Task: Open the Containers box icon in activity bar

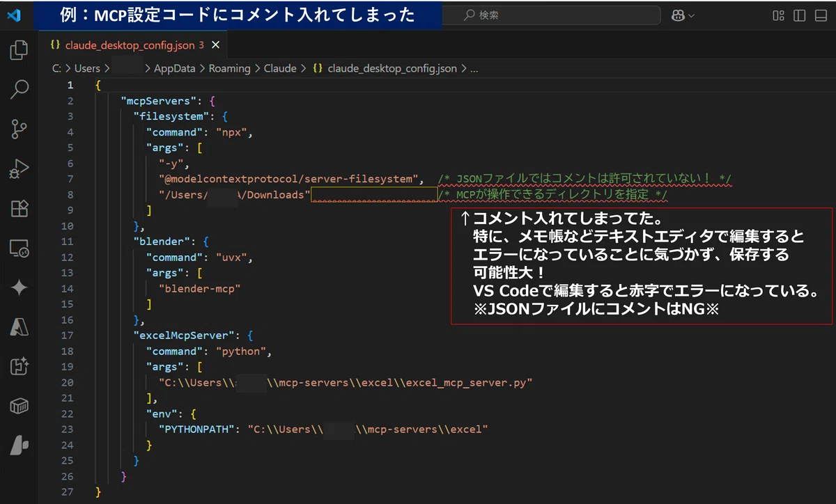Action: [19, 406]
